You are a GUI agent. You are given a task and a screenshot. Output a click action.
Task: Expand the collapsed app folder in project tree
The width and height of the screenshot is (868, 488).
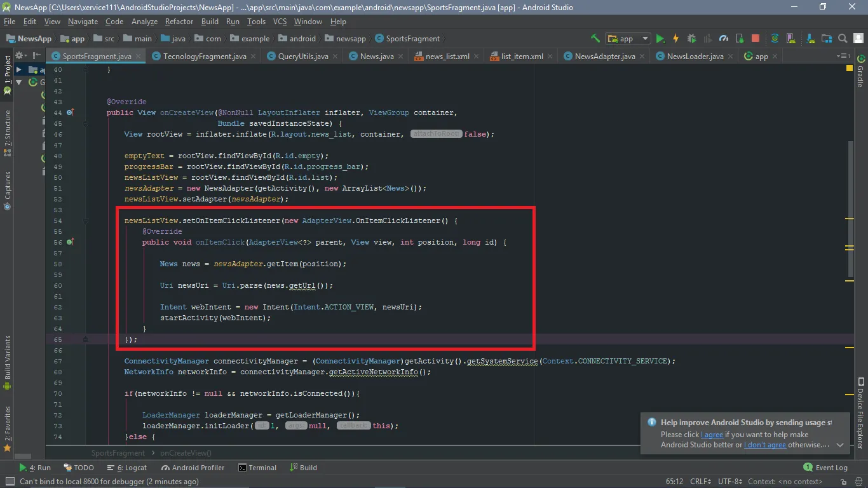point(19,70)
